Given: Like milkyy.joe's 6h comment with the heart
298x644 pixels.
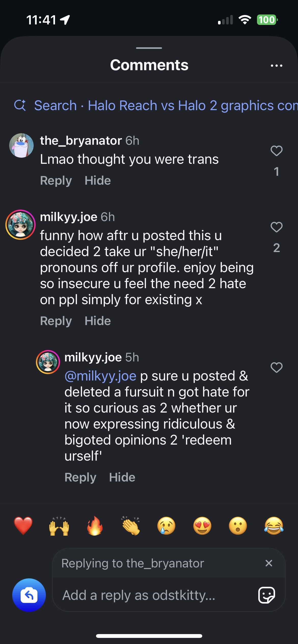Looking at the screenshot, I should click(x=276, y=227).
